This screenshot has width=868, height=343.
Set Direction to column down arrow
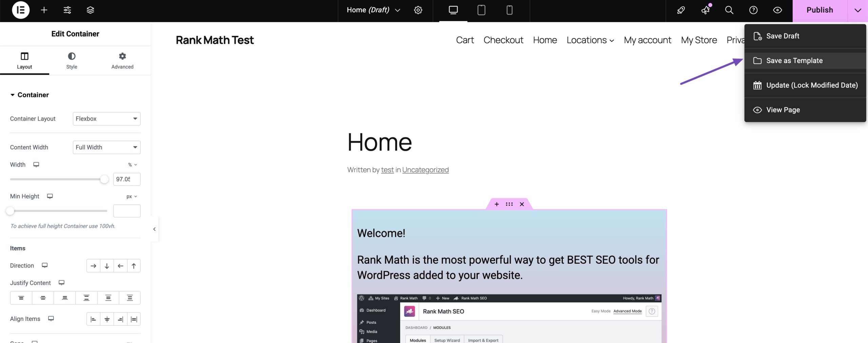pos(107,266)
